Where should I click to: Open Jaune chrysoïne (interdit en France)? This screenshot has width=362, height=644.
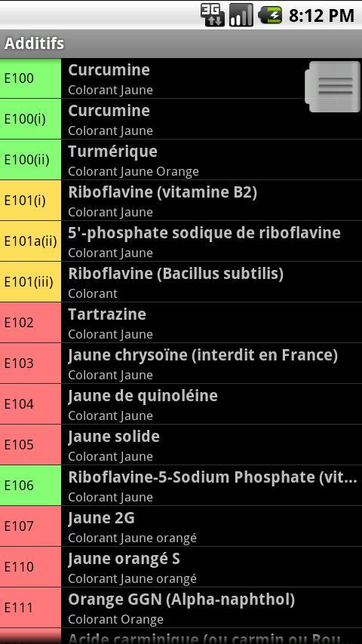click(x=181, y=363)
